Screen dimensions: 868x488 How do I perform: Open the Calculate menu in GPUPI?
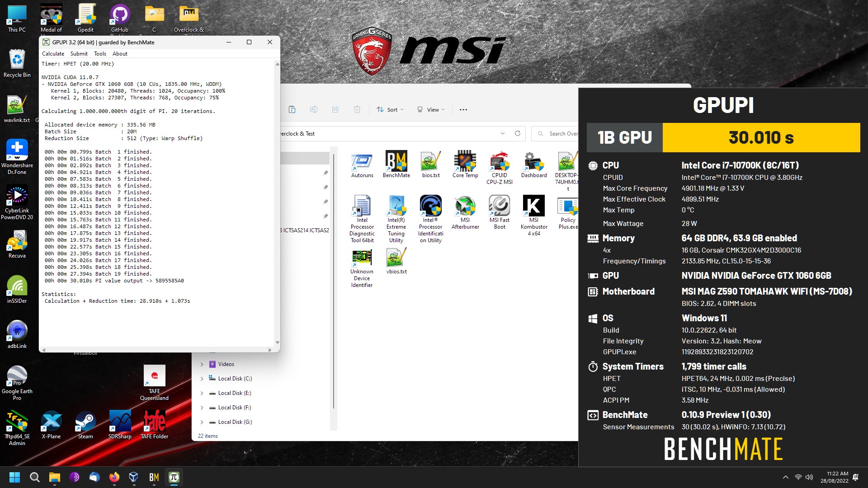(x=53, y=53)
